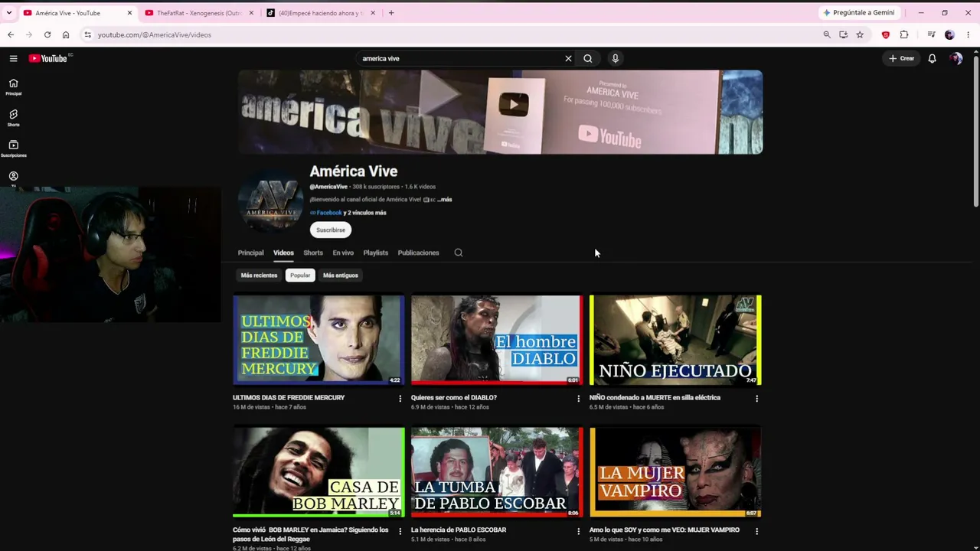View site information icon in address bar
The image size is (980, 551).
click(88, 34)
